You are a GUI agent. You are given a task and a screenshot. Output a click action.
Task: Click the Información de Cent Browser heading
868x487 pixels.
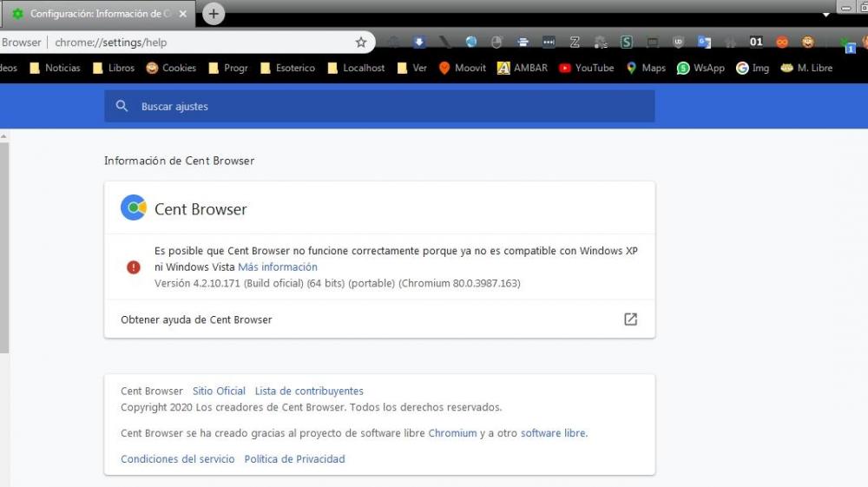[180, 161]
